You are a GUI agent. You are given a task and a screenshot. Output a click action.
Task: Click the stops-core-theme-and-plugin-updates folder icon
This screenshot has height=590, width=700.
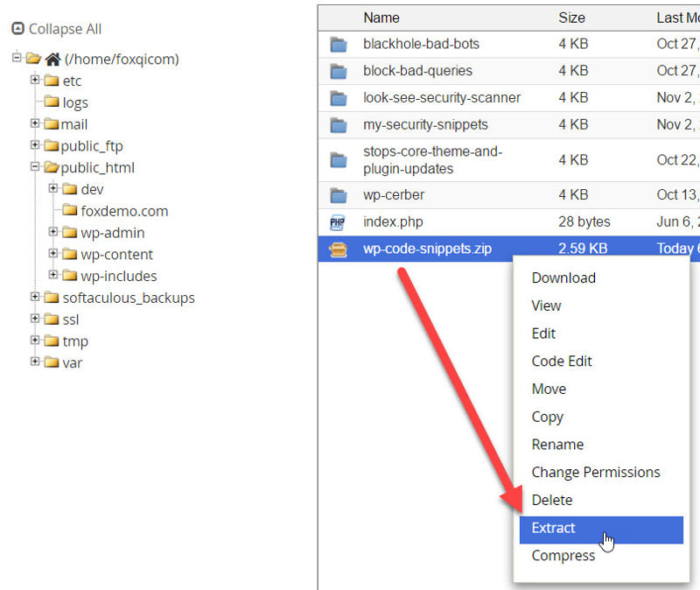[339, 159]
